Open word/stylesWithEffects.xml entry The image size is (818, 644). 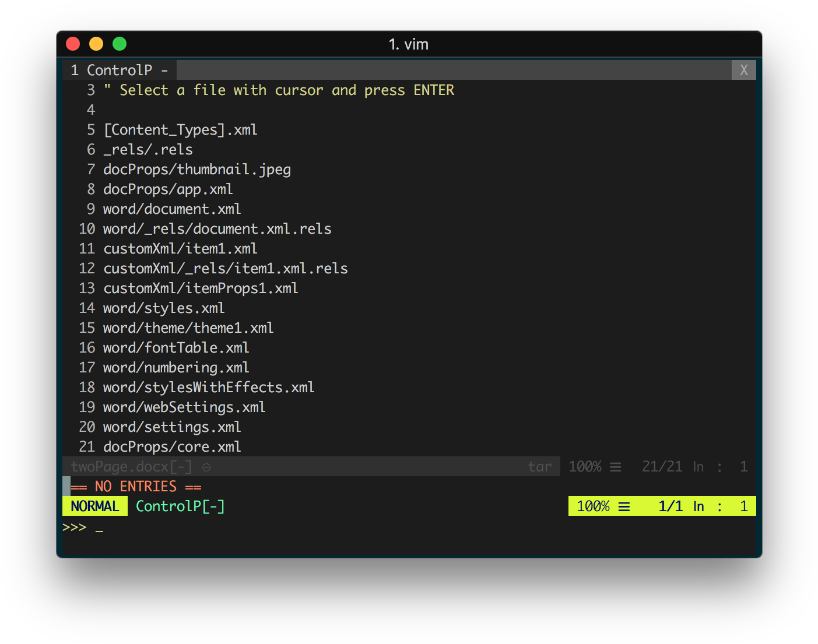click(209, 388)
